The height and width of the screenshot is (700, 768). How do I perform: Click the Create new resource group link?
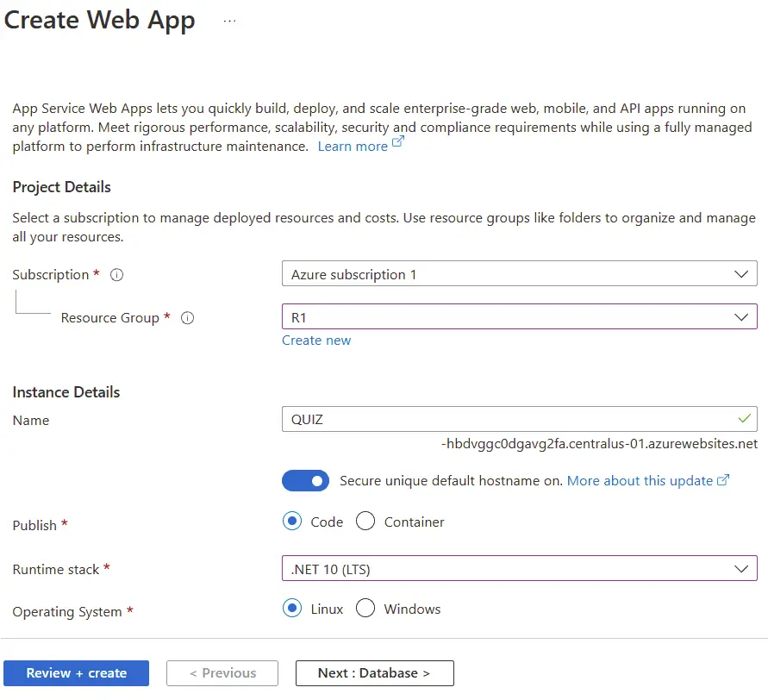point(316,340)
